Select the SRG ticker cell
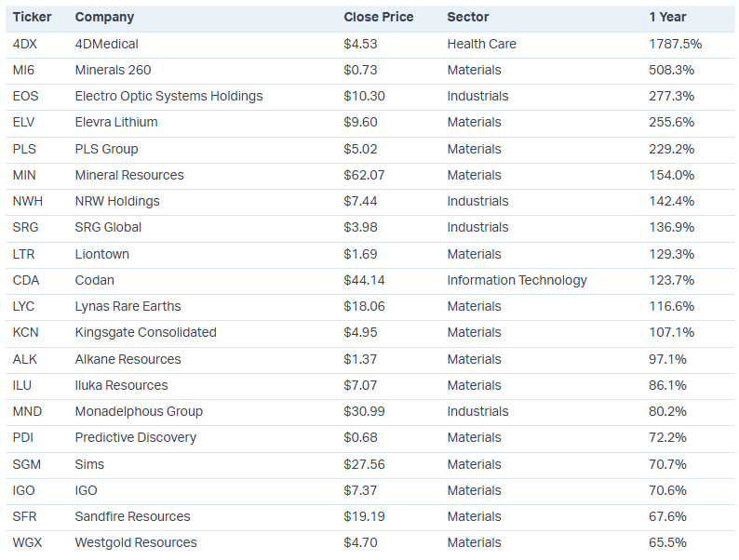739x560 pixels. 25,227
